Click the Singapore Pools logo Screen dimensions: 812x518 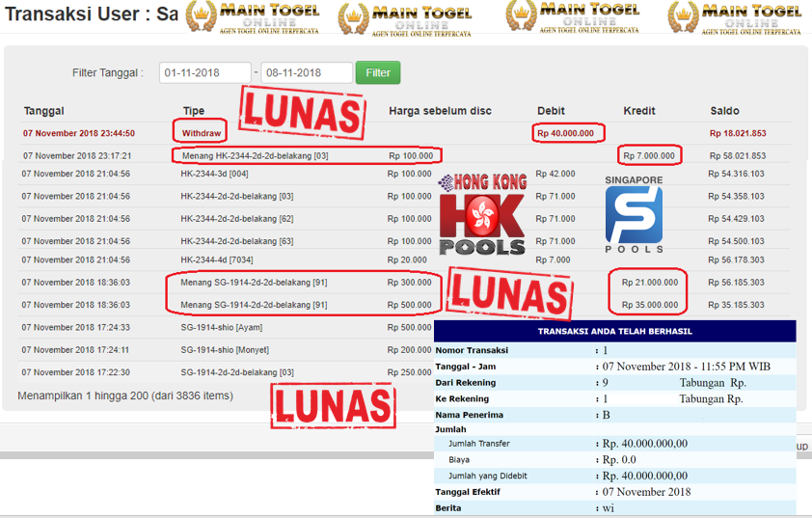tap(634, 214)
